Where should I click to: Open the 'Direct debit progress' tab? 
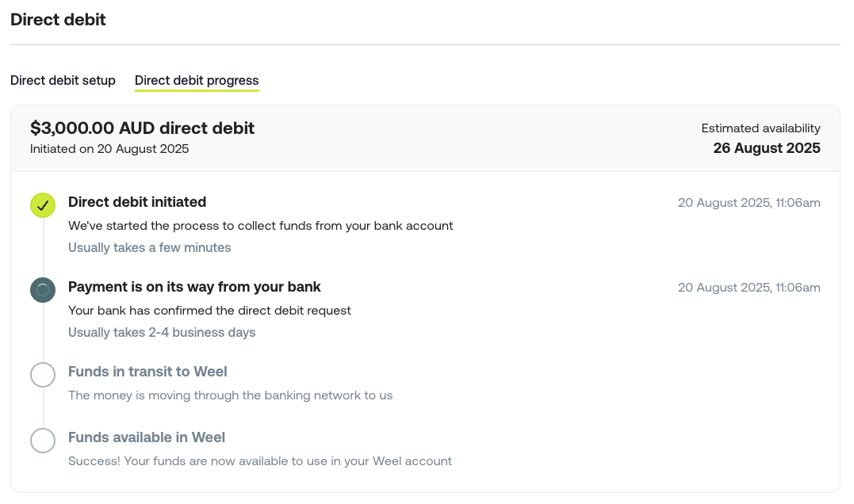197,80
